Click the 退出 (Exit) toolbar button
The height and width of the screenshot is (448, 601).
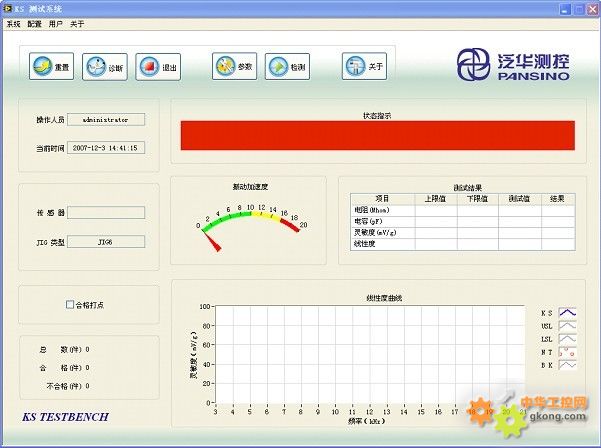pos(159,67)
